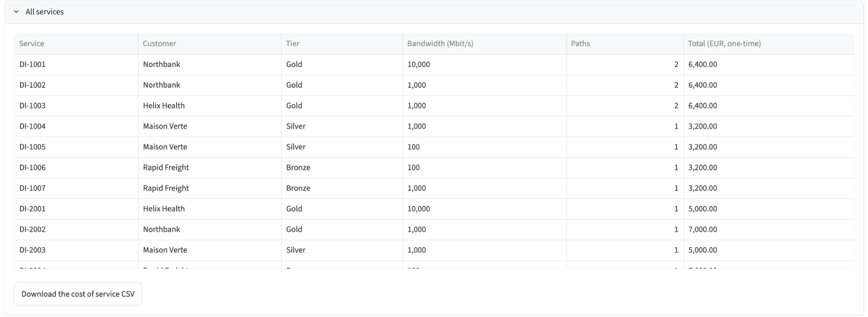The image size is (868, 317).
Task: Select the DI-1004 service cell
Action: [x=76, y=126]
